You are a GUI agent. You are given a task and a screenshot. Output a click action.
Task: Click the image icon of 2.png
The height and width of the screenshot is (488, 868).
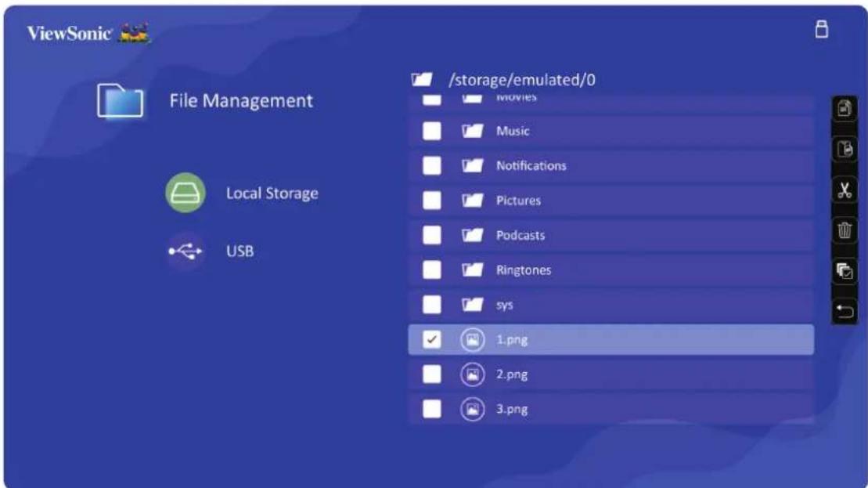(x=472, y=374)
